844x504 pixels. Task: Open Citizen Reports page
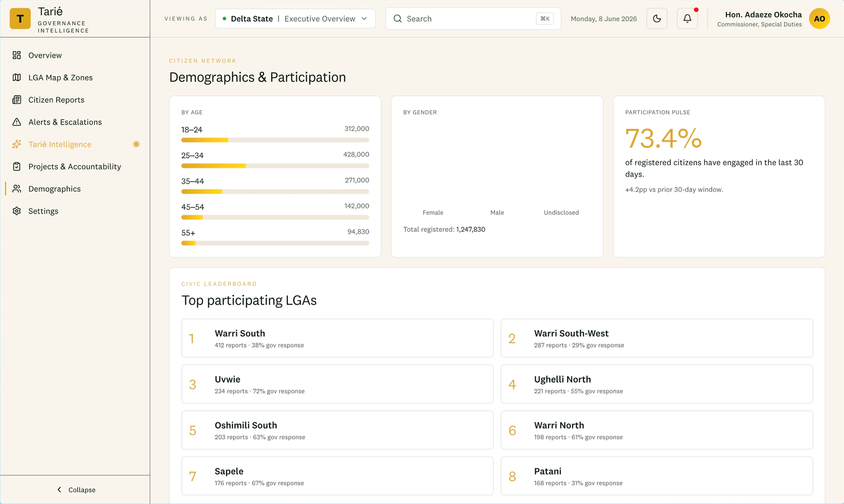[75, 99]
